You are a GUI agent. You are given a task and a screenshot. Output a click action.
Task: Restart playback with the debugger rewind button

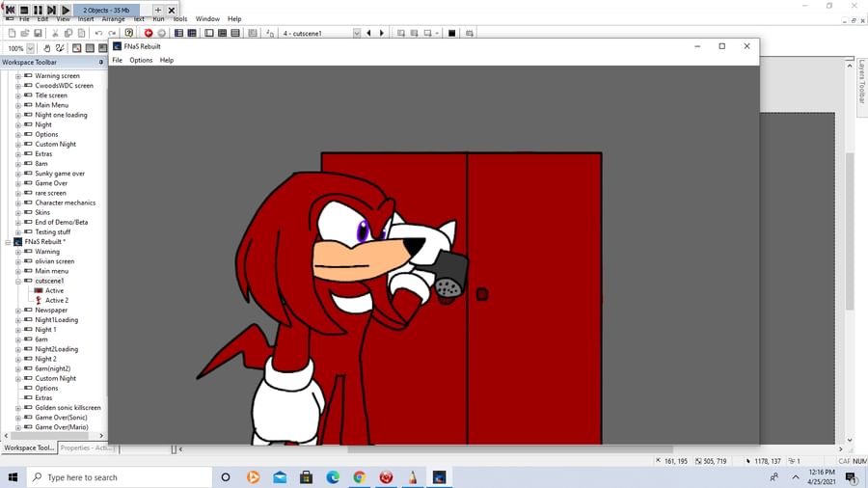(x=11, y=10)
